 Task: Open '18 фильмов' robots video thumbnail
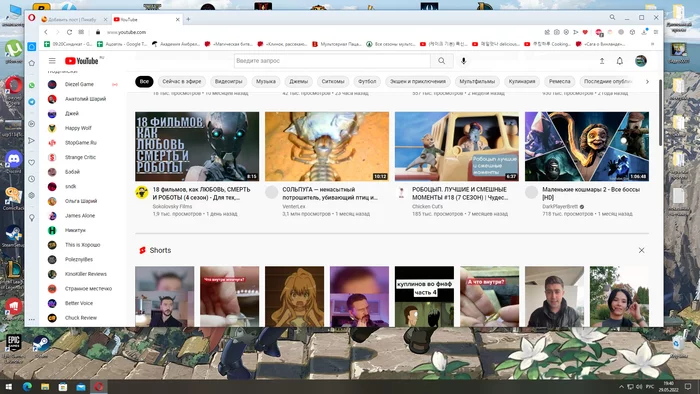197,146
